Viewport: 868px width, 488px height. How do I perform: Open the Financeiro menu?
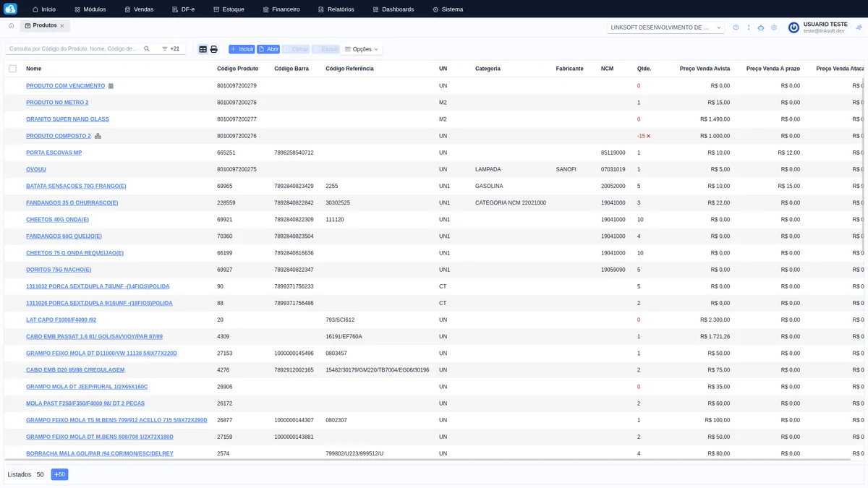pos(281,9)
